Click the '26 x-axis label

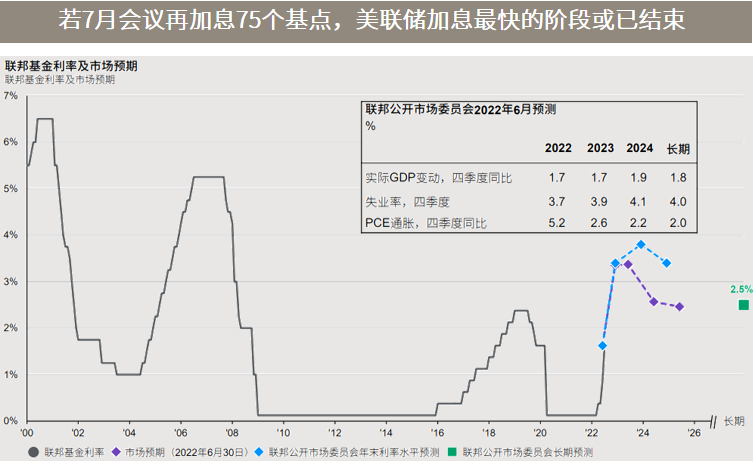(x=694, y=433)
